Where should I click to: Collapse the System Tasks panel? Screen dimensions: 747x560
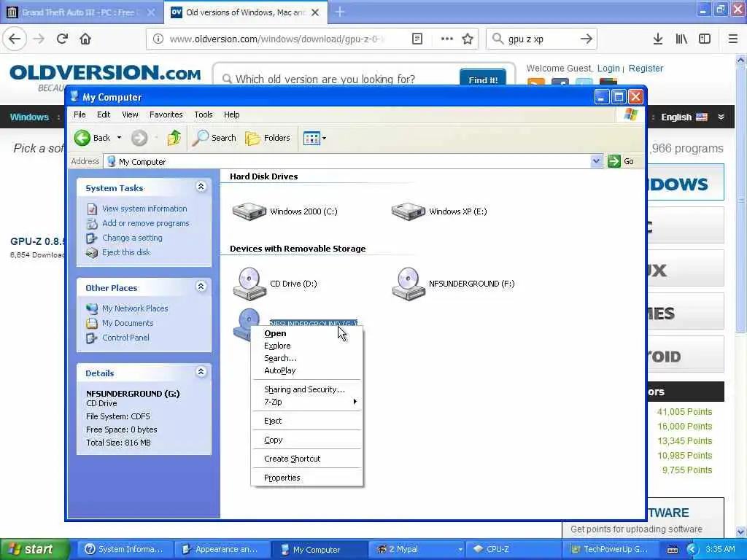(201, 187)
